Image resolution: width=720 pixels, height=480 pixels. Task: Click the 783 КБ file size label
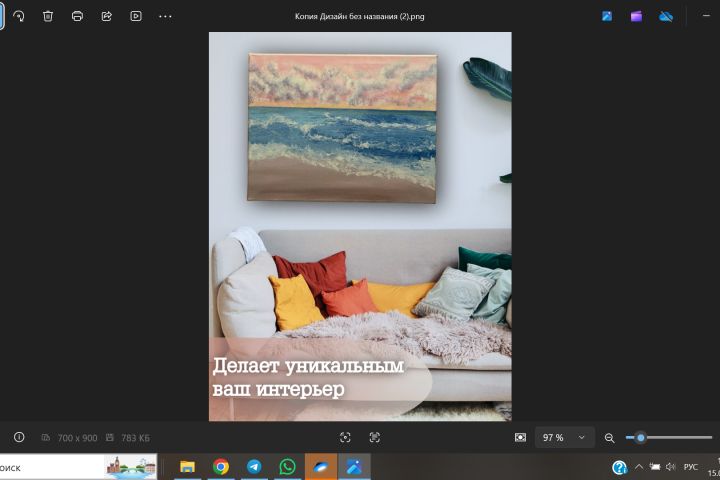[x=135, y=438]
